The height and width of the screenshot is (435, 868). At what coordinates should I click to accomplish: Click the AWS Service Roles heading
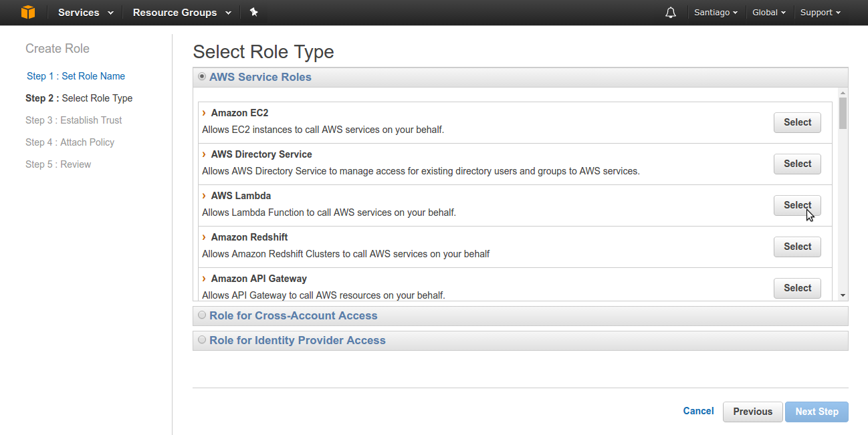tap(260, 77)
